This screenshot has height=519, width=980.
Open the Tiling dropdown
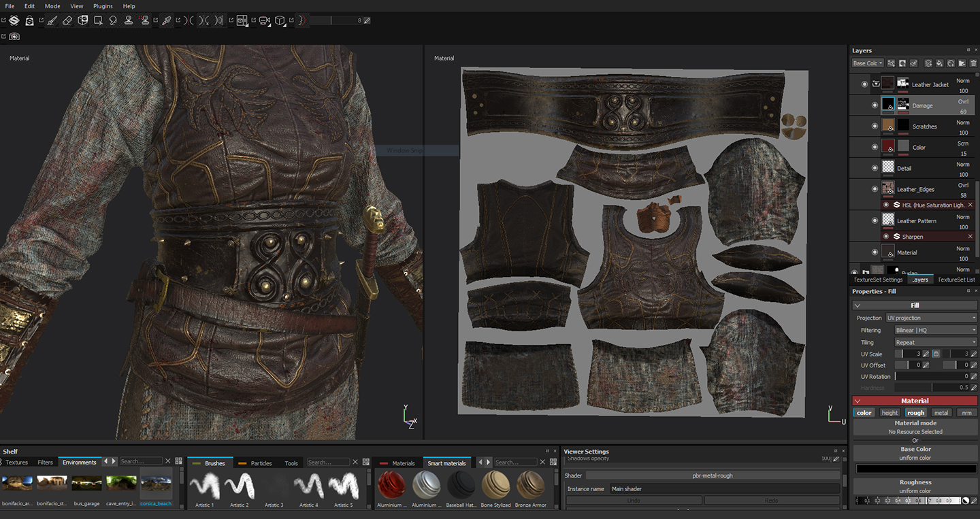click(x=936, y=342)
